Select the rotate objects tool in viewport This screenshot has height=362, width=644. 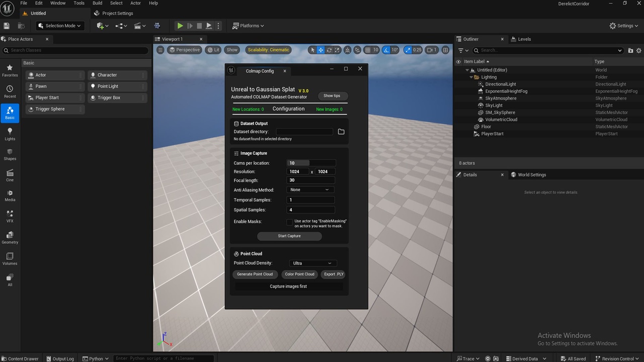point(329,50)
